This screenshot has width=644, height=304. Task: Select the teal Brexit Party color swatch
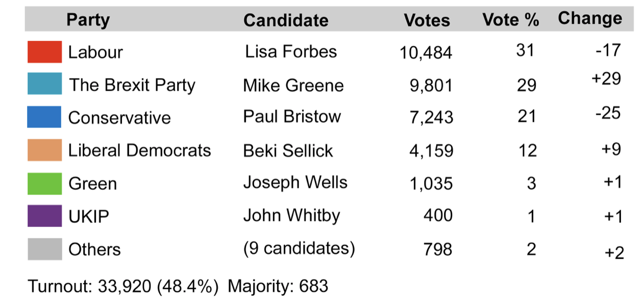pyautogui.click(x=44, y=84)
